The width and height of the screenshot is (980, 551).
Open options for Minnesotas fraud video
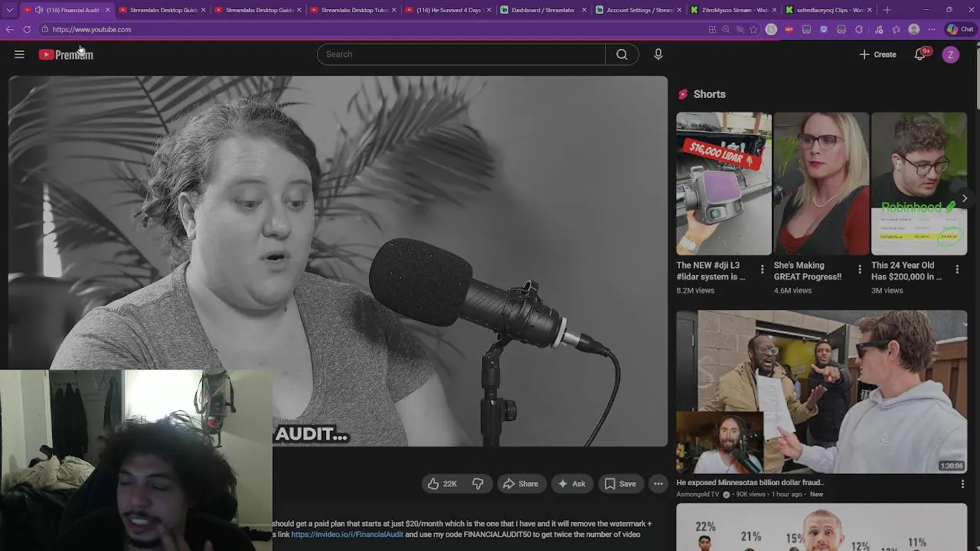click(x=962, y=484)
